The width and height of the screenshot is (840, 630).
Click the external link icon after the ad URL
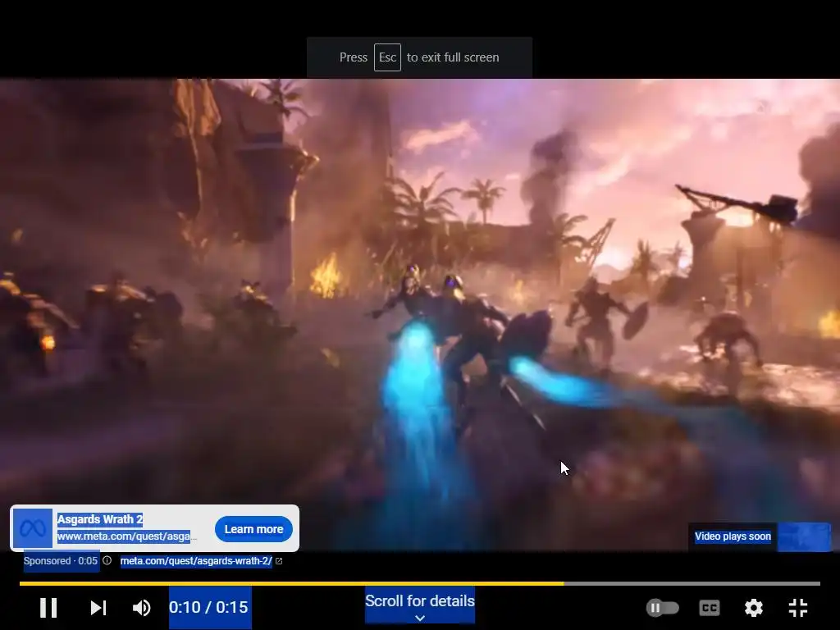279,561
